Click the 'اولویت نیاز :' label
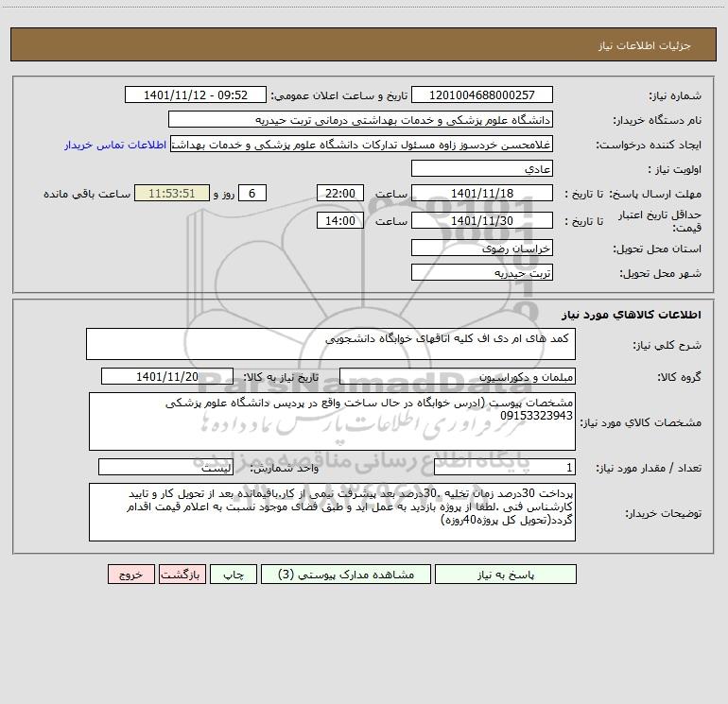 coord(675,170)
